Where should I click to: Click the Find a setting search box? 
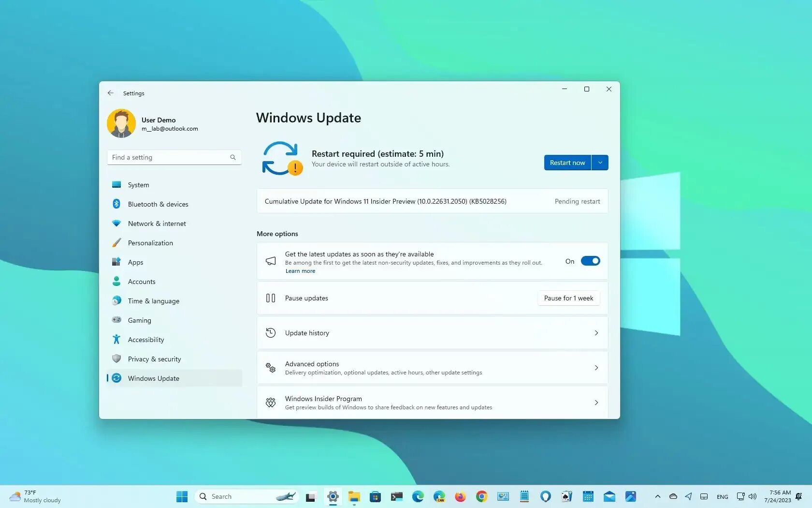click(174, 157)
